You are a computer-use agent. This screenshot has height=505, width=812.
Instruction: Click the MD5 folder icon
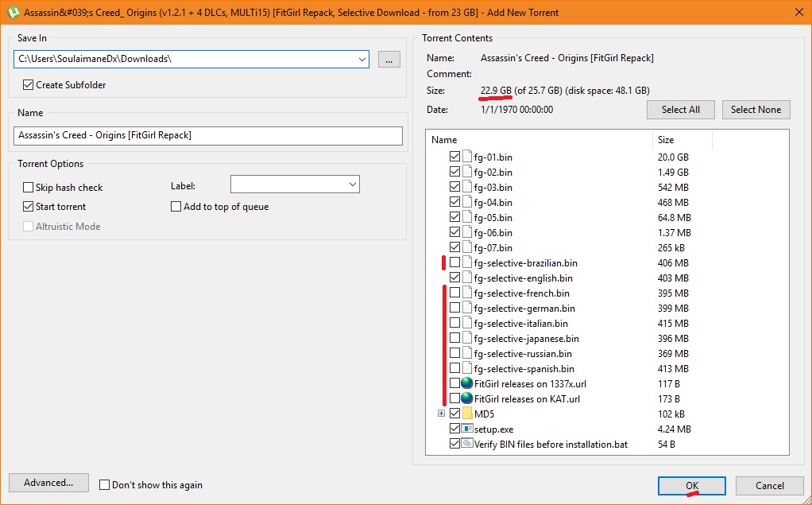coord(467,414)
